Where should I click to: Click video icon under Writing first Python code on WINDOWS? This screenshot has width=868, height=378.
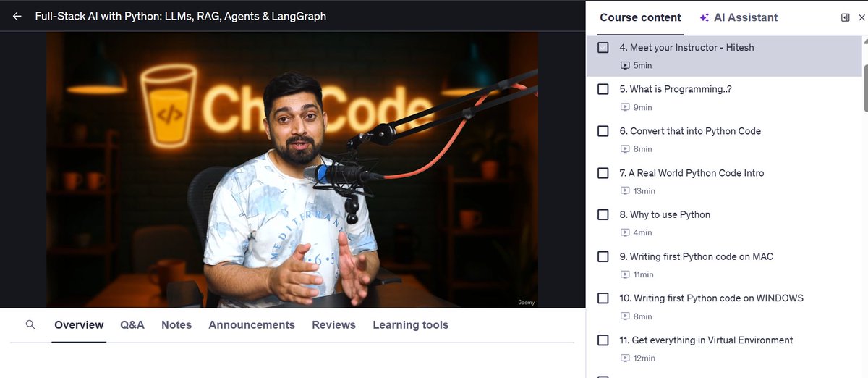click(x=625, y=316)
